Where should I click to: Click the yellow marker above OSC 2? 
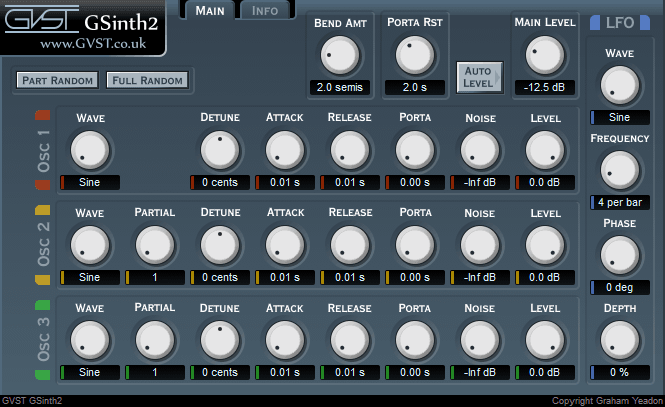coord(42,210)
